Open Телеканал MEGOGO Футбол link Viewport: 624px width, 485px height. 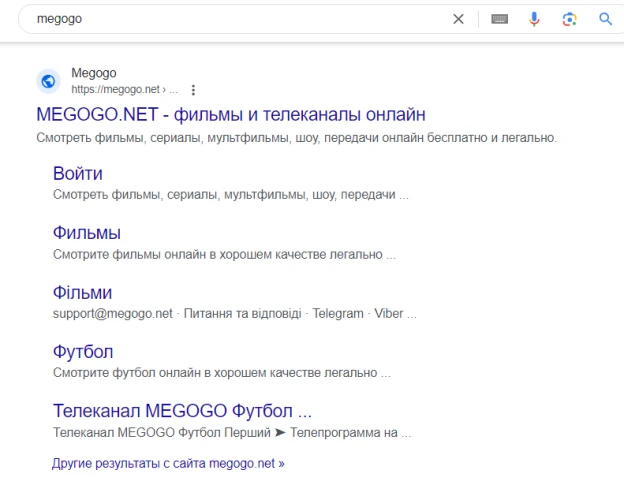(x=182, y=411)
